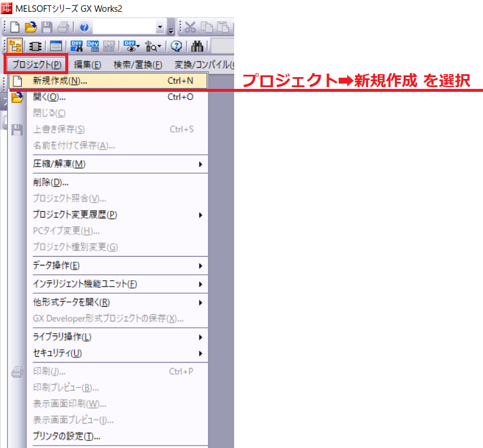
Task: Open dropdown arrow beside unit magnifier icon
Action: coord(159,47)
